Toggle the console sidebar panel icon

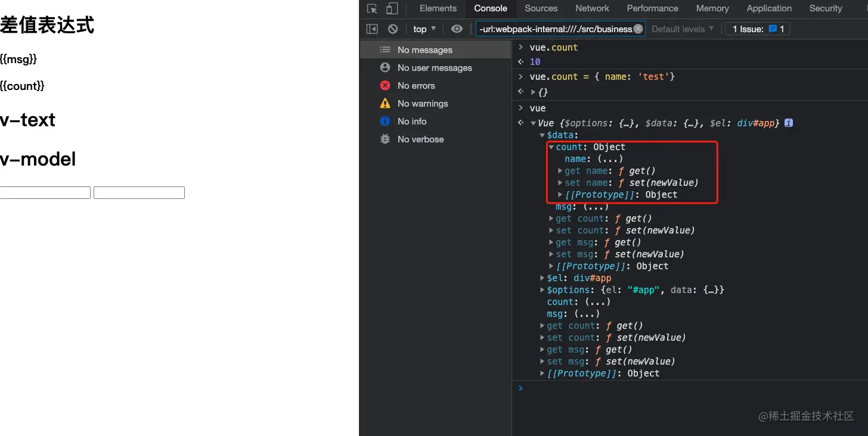click(372, 29)
